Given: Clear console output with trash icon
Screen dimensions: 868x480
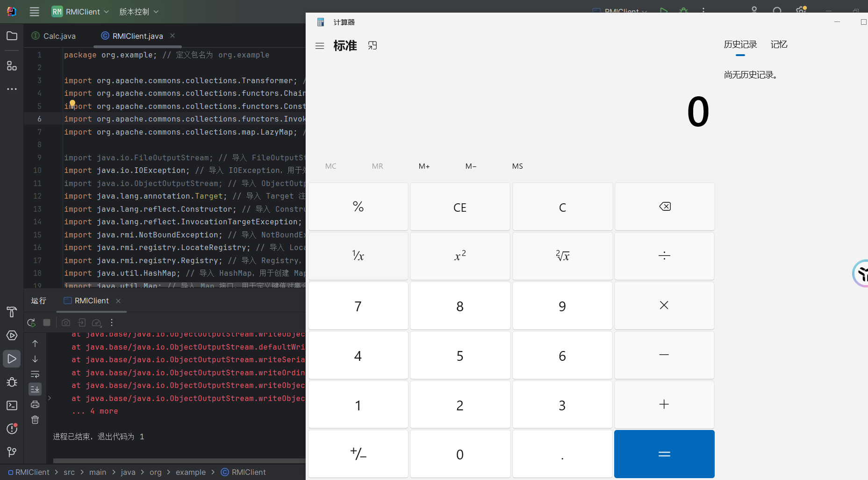Looking at the screenshot, I should 35,420.
